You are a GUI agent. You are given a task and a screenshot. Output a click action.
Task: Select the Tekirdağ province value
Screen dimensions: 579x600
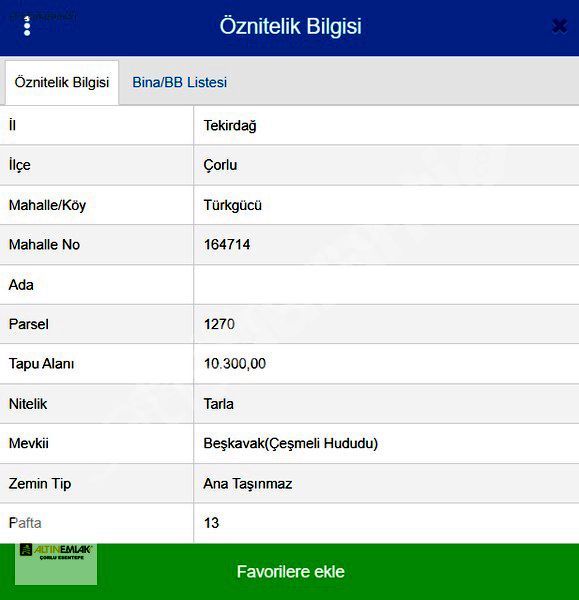point(230,126)
